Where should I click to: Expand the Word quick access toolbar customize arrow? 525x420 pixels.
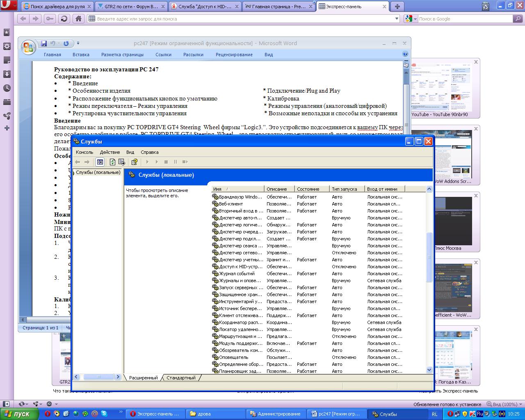tap(78, 43)
